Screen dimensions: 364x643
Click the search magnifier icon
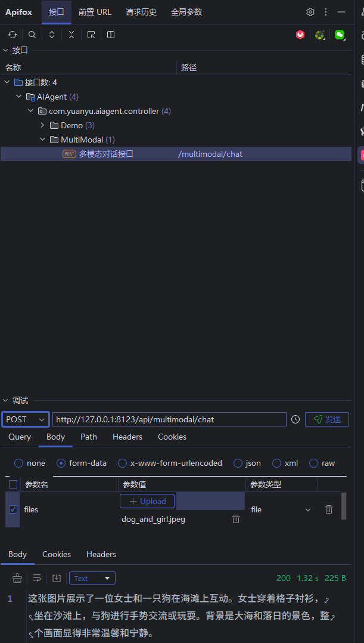pyautogui.click(x=32, y=35)
